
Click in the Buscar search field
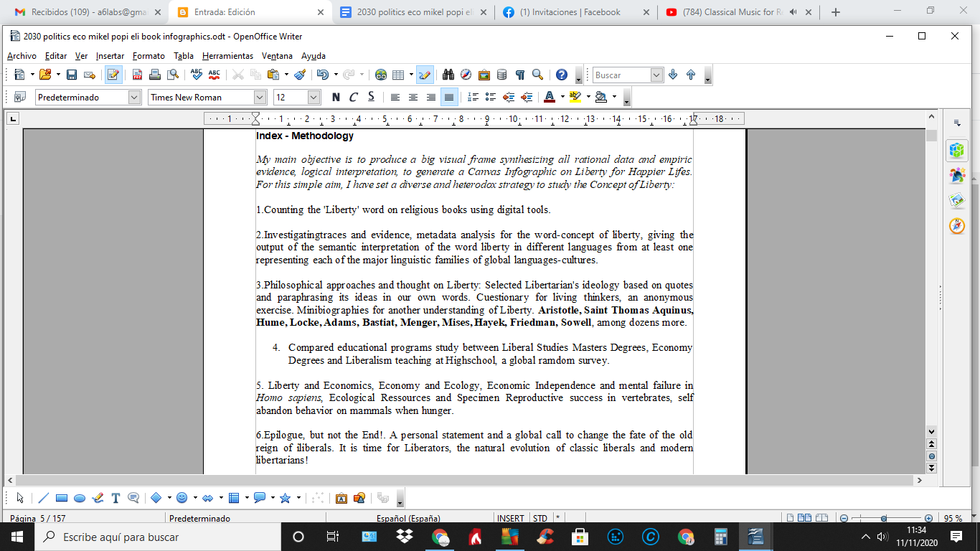pyautogui.click(x=621, y=75)
